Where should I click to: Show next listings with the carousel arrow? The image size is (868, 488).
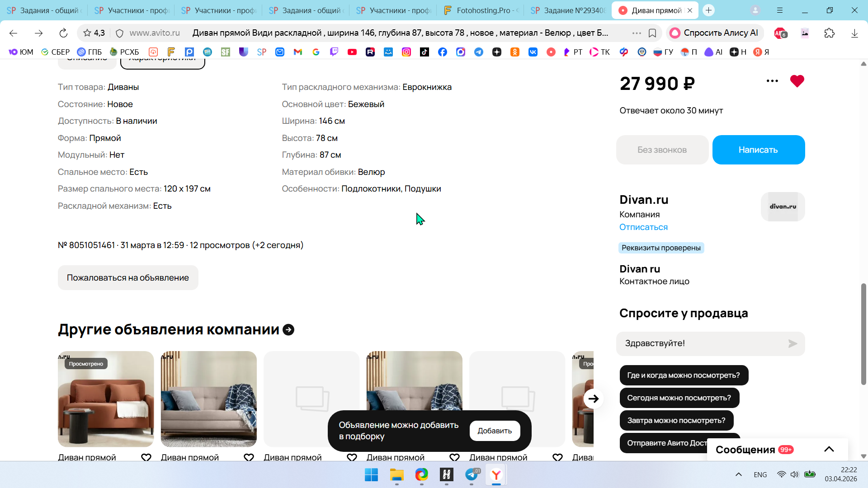point(594,399)
